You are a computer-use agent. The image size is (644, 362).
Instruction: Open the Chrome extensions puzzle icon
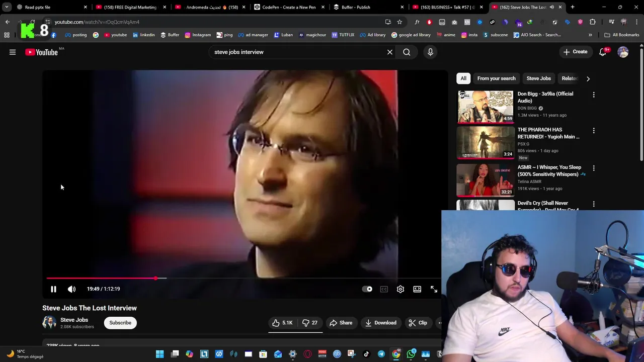point(593,22)
